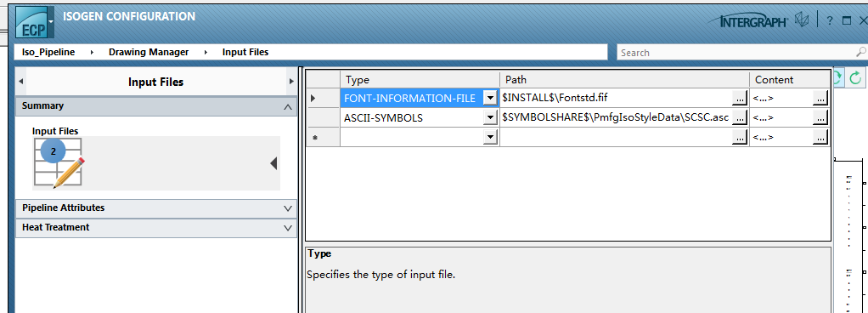Viewport: 868px width, 313px height.
Task: Open the ECP application menu icon
Action: (34, 22)
